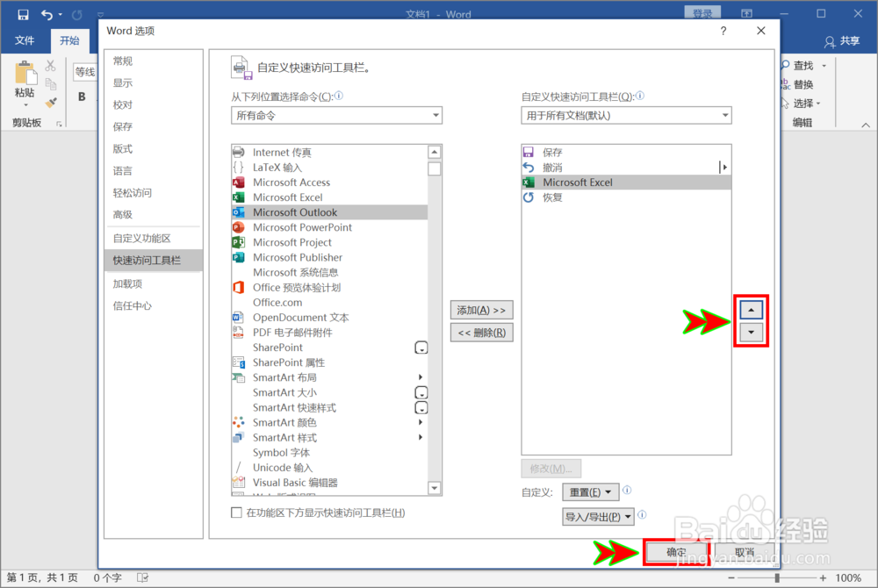The height and width of the screenshot is (588, 878).
Task: Open 保存 options category in sidebar
Action: point(154,126)
